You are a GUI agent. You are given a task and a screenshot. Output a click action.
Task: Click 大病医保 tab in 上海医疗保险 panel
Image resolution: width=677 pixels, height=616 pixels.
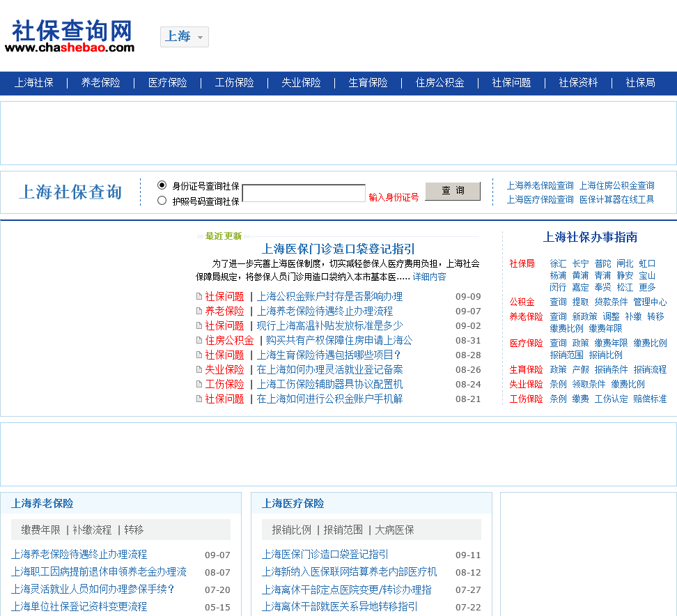click(x=394, y=530)
